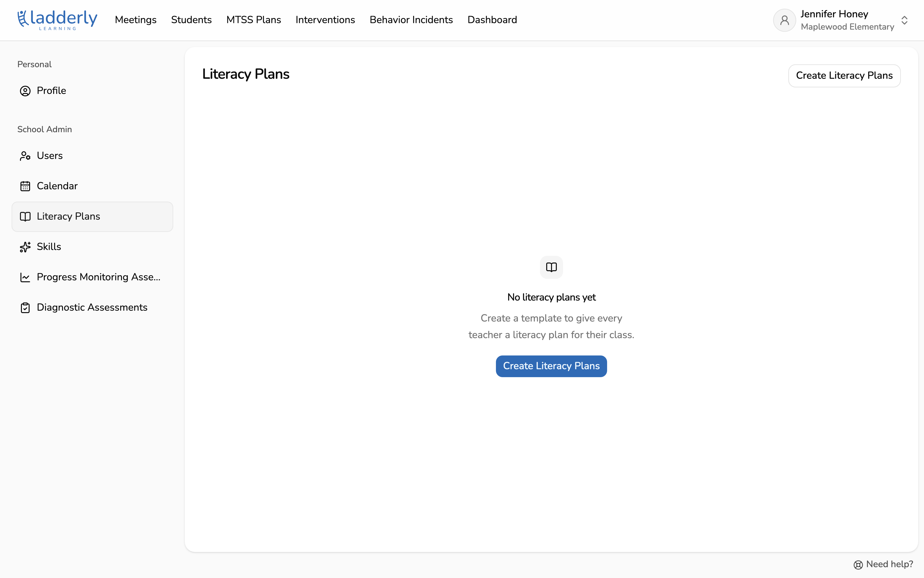Click the Calendar icon in sidebar

(25, 186)
